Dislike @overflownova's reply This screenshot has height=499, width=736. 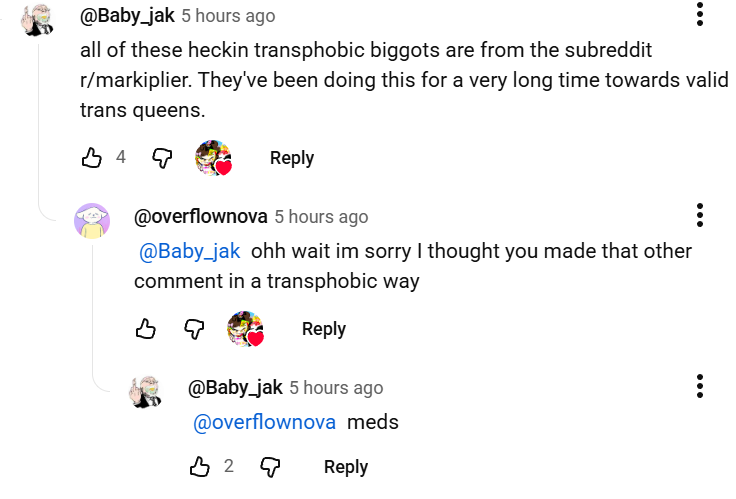(x=195, y=328)
